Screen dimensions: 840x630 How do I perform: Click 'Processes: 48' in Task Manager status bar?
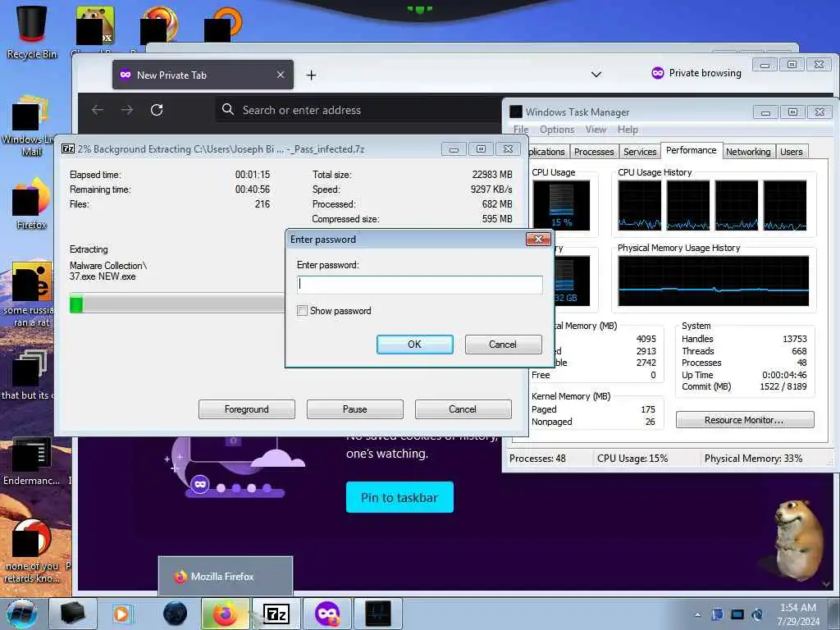click(x=537, y=459)
